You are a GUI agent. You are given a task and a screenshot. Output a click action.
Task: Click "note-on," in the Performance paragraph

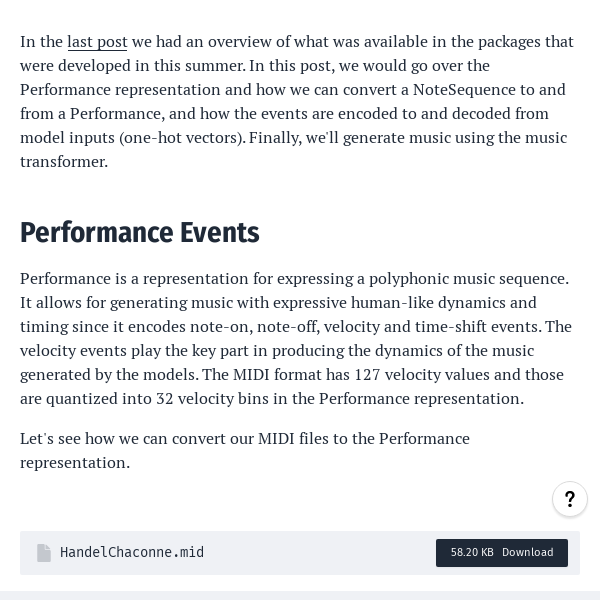(x=222, y=327)
